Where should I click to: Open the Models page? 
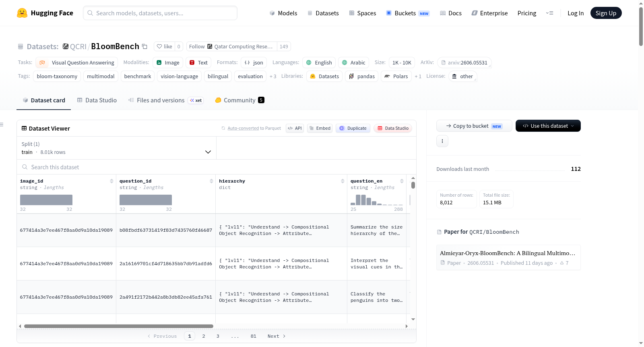click(x=283, y=13)
